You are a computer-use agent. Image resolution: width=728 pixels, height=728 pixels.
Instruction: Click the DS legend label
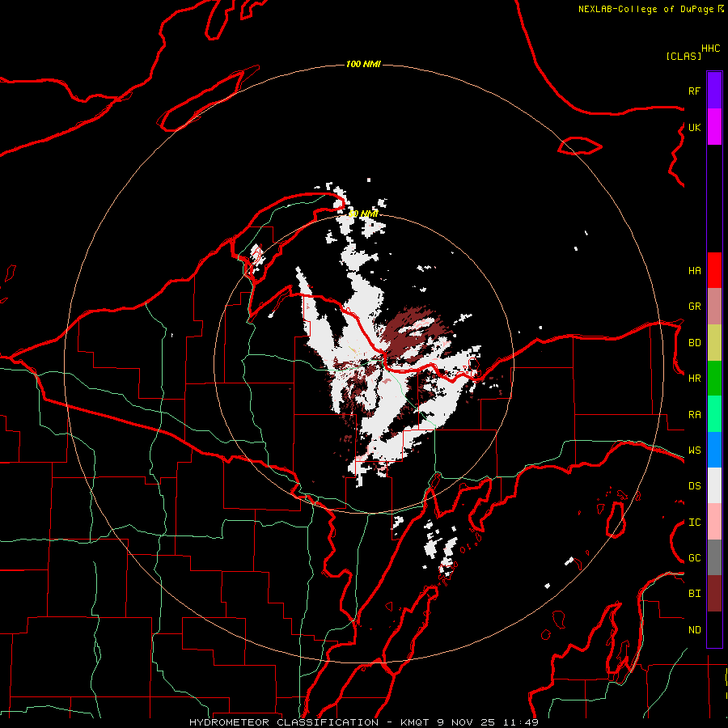694,486
